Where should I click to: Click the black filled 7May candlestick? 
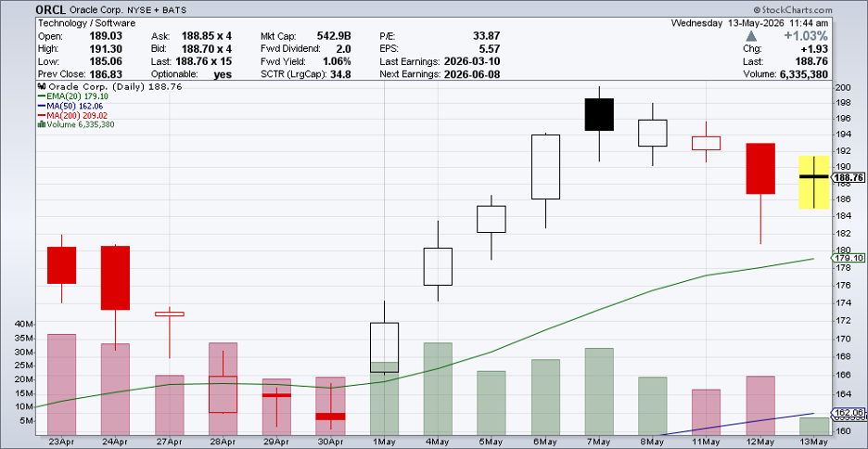[599, 114]
